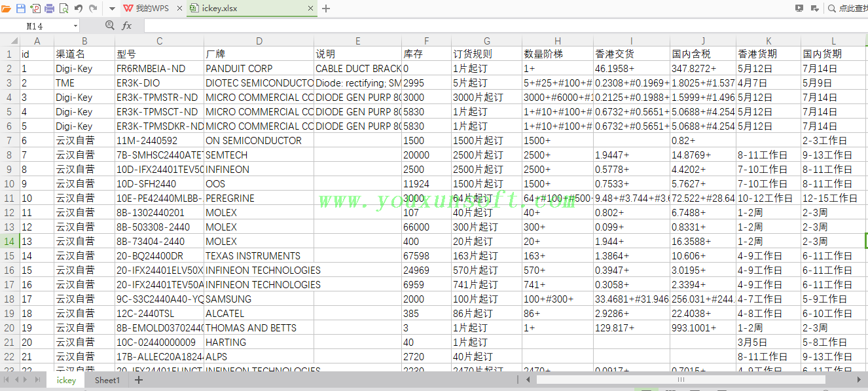Click the dropdown panel icon beside search
The image size is (868, 391).
pos(814,9)
